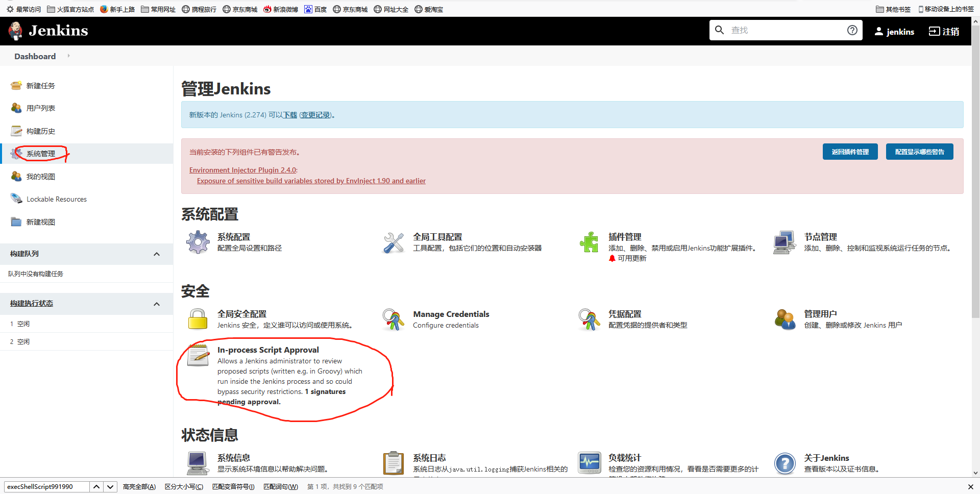Enable 匹配词句 in the find bar

click(280, 486)
